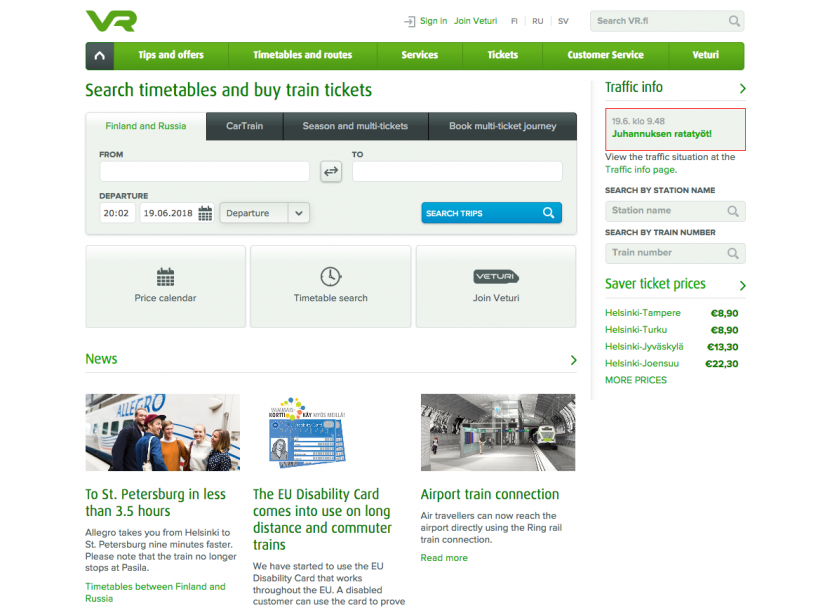Open the departure date calendar icon
Image resolution: width=830 pixels, height=608 pixels.
coord(205,213)
